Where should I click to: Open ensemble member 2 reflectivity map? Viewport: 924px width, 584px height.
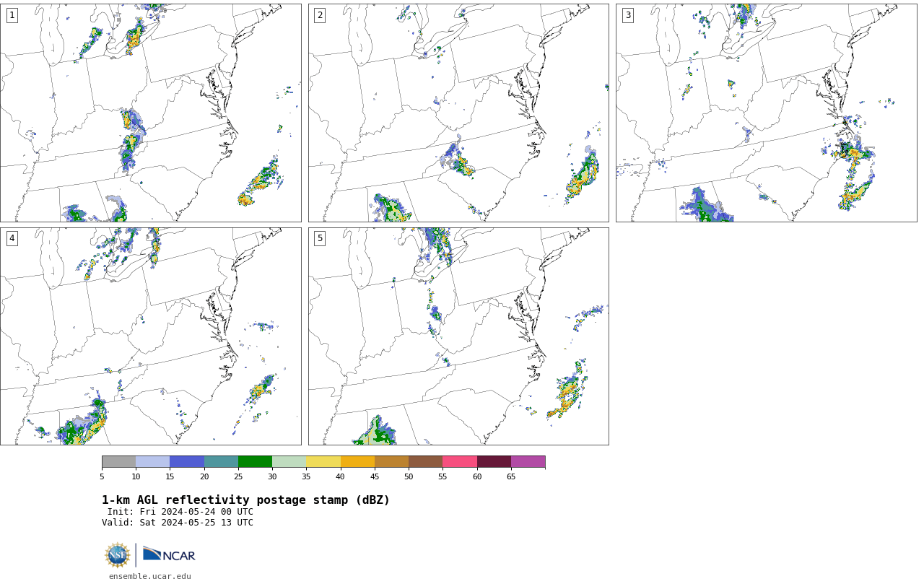point(458,113)
